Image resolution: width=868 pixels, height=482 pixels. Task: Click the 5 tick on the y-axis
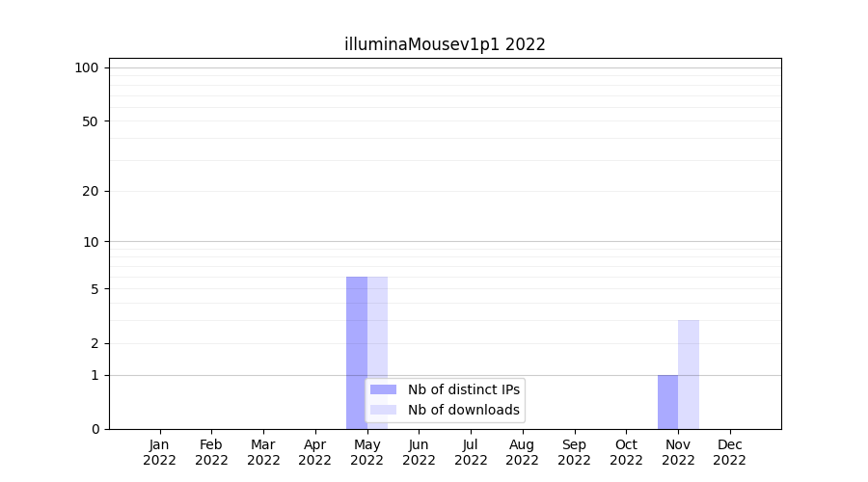coord(95,289)
